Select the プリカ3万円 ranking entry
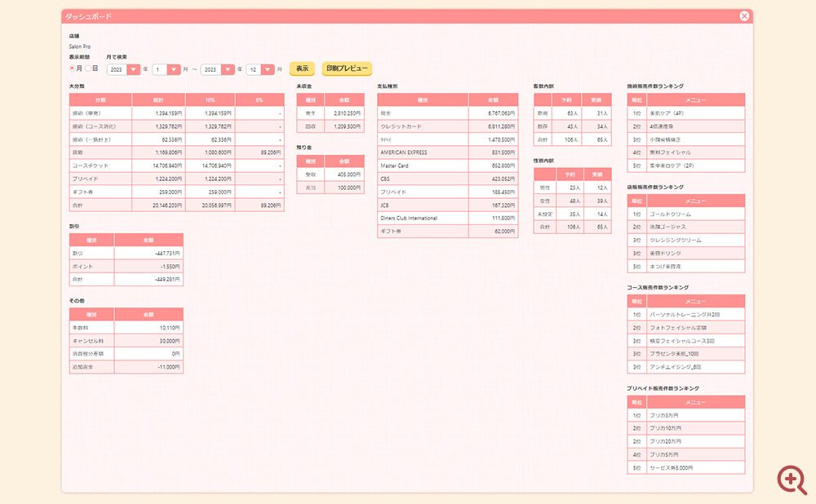Screen dimensions: 816x504 pyautogui.click(x=664, y=415)
